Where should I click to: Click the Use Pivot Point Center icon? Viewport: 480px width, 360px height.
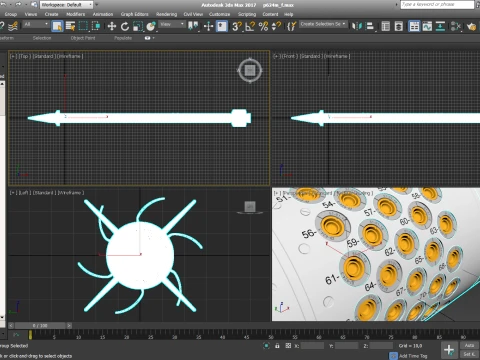pos(193,26)
